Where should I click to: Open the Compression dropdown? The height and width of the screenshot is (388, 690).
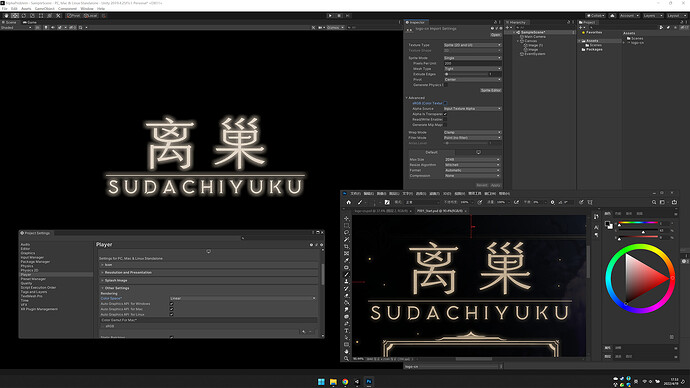(x=472, y=176)
